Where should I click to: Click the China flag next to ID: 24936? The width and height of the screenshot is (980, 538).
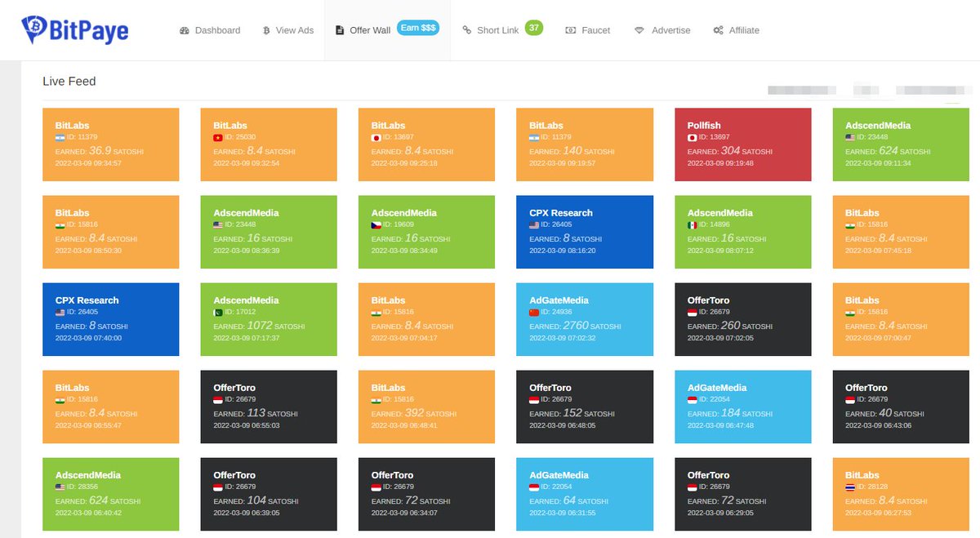click(534, 312)
